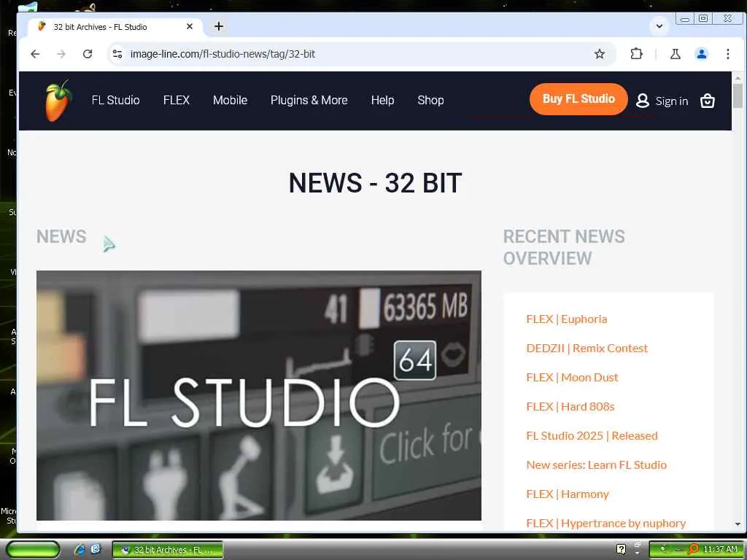Open New series: Learn FL Studio link
This screenshot has height=560, width=747.
(x=596, y=464)
